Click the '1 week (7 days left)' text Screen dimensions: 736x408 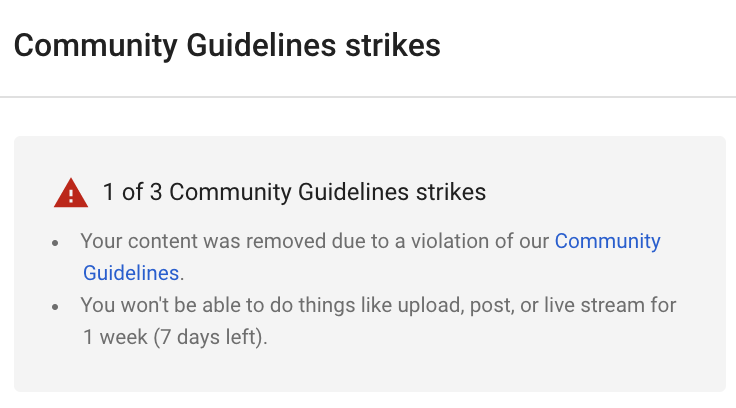(175, 337)
